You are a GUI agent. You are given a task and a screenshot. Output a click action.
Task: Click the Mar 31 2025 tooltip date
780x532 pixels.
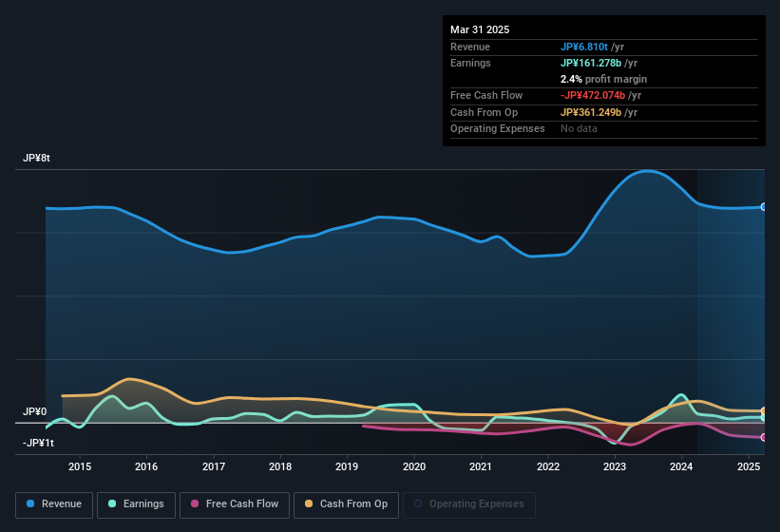coord(480,29)
